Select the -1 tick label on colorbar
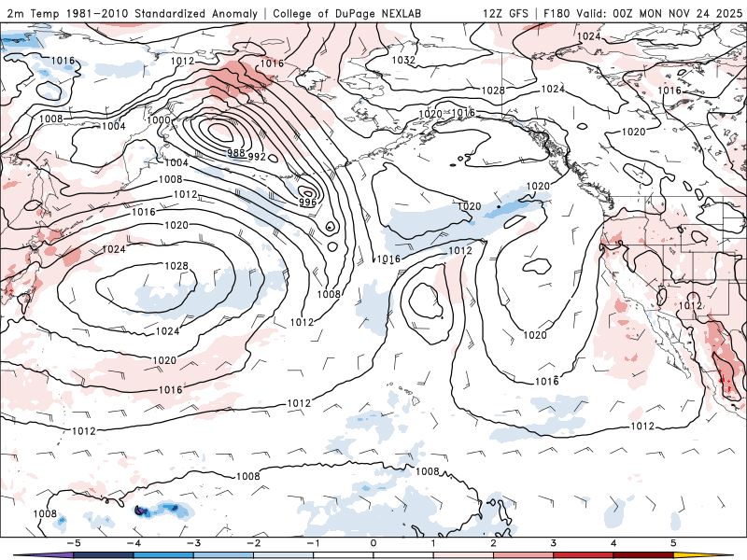Screen dimensions: 747x560 pyautogui.click(x=313, y=543)
